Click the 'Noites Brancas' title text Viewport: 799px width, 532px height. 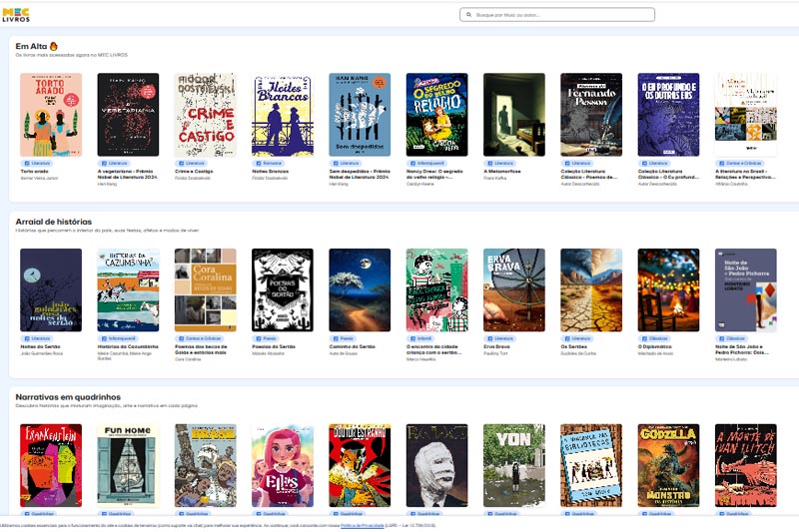tap(271, 172)
